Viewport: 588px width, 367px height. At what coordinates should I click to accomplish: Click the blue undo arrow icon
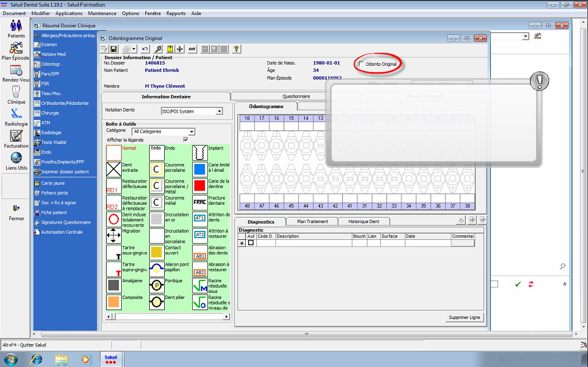[145, 49]
